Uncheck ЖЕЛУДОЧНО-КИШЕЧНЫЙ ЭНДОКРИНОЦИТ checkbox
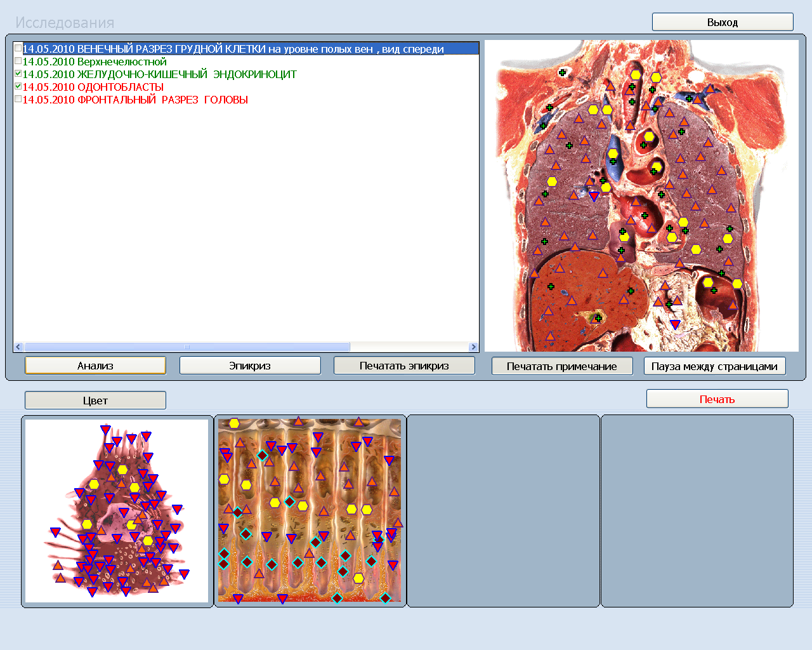Screen dimensions: 812x650 pos(18,74)
